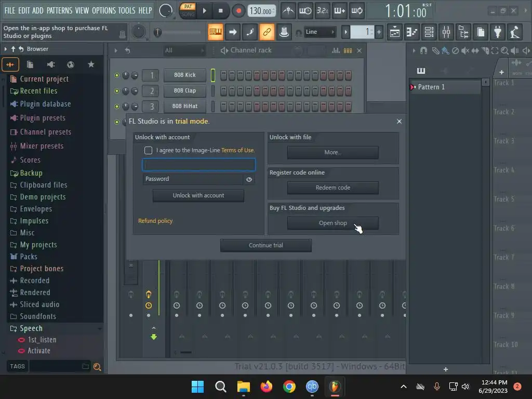Open the plugin picker plug icon

point(498,32)
